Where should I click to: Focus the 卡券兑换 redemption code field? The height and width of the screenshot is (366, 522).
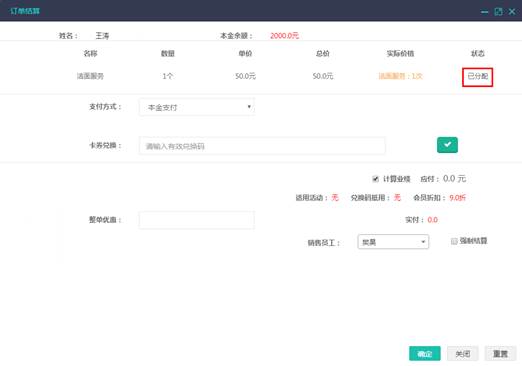[x=262, y=146]
